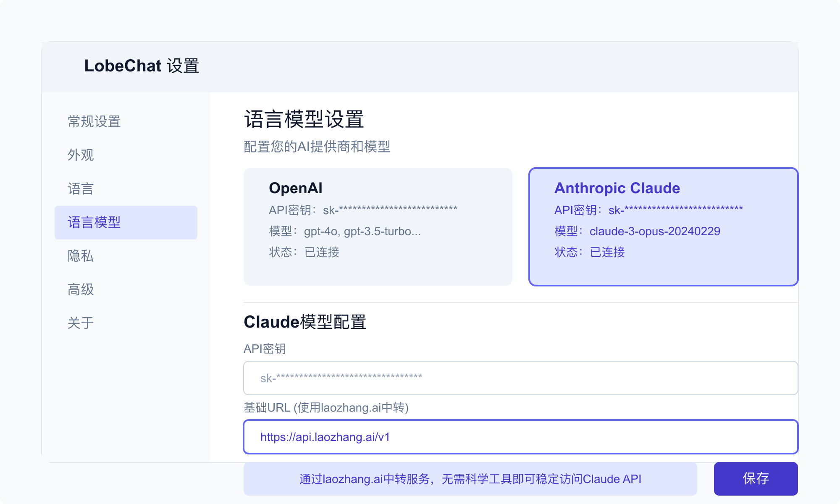Click the laozhang.ai中转服务 info banner
This screenshot has height=504, width=840.
click(x=470, y=479)
